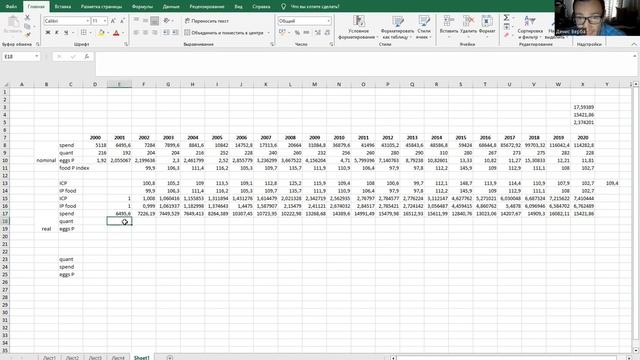Open Format as Table (Форматировать как таблицу) menu

click(x=397, y=27)
